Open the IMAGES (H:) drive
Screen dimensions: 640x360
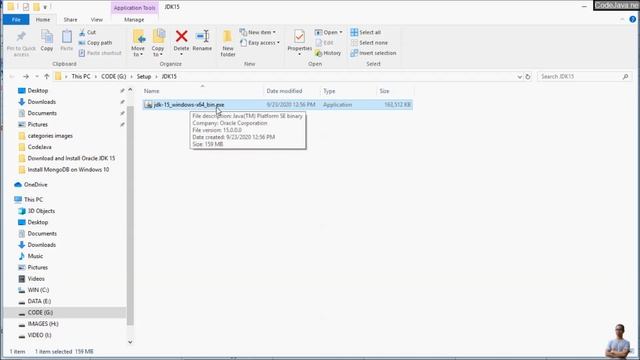43,324
